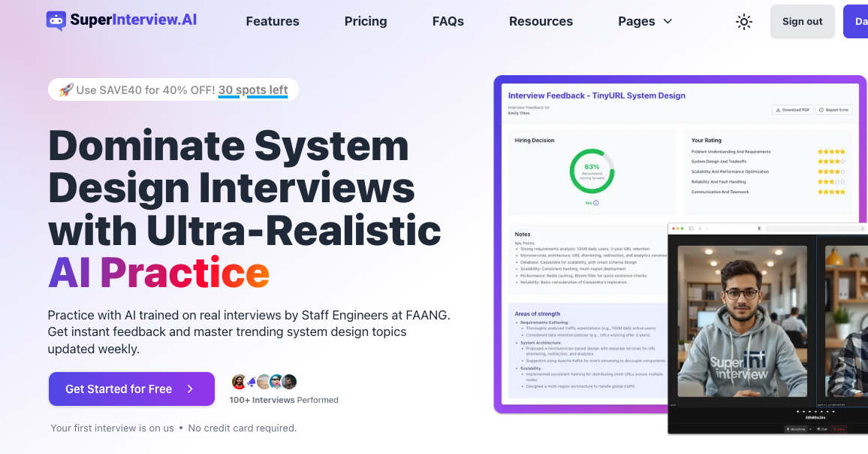Open the FAQs nav link
The width and height of the screenshot is (868, 454).
point(448,21)
